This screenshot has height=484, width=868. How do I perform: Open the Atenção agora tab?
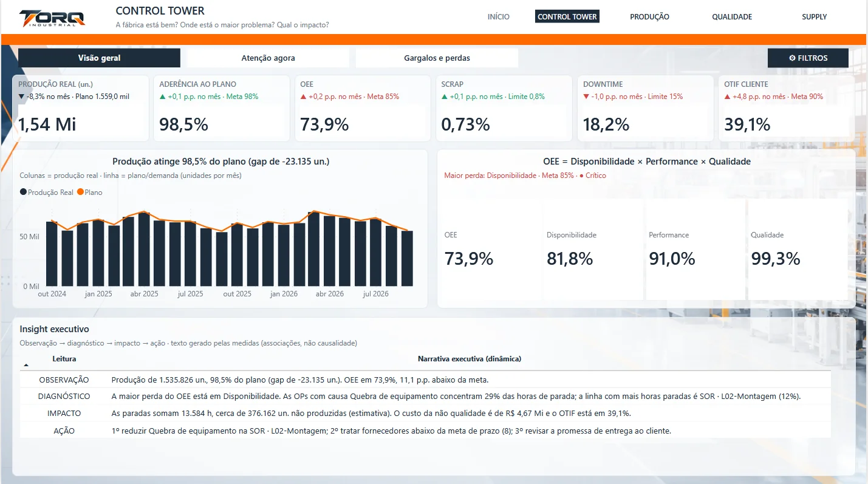pos(268,58)
